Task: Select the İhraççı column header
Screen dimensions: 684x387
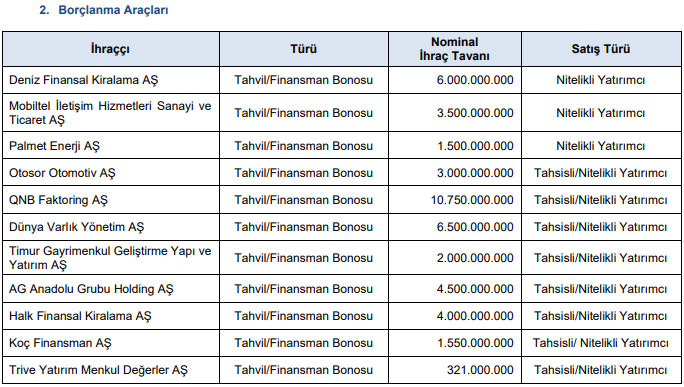Action: pyautogui.click(x=110, y=49)
